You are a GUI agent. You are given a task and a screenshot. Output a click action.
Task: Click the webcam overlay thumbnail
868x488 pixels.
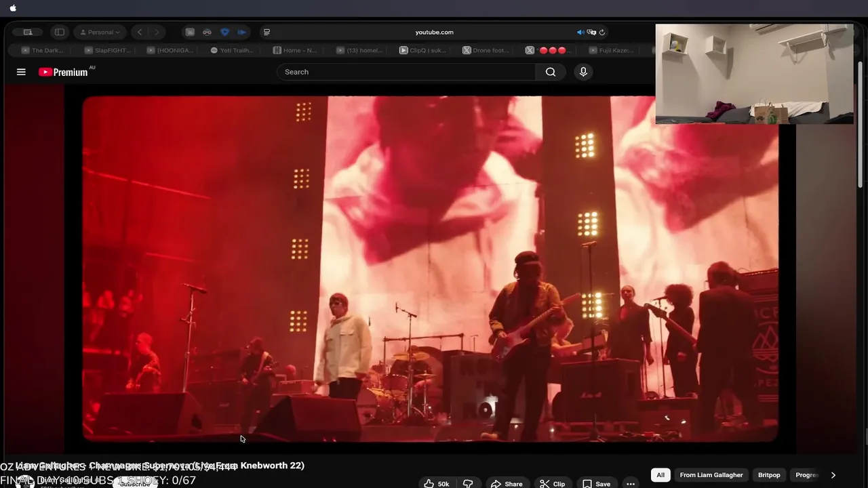coord(754,74)
